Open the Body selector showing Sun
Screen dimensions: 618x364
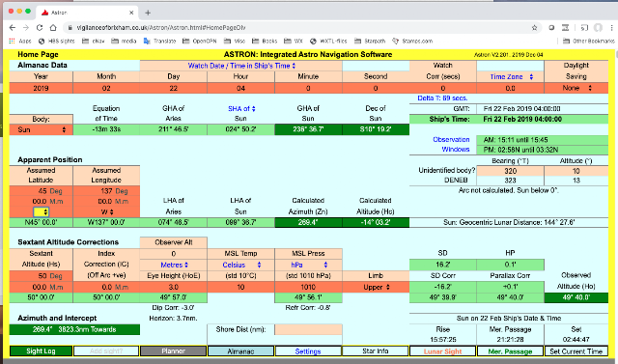[41, 129]
